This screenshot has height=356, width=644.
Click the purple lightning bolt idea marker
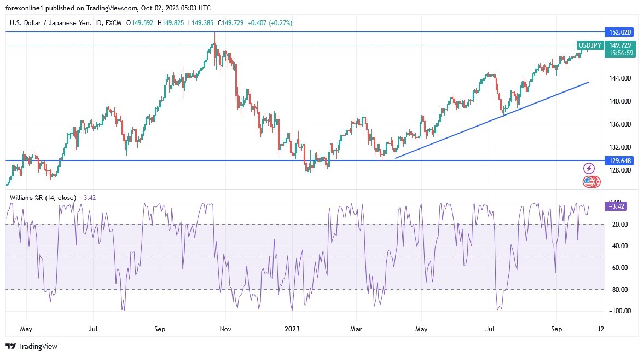pos(588,168)
